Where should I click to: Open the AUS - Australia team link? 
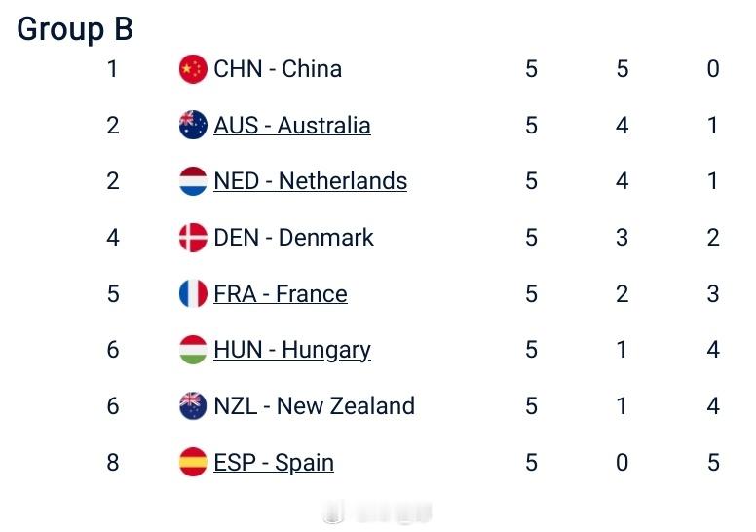pyautogui.click(x=292, y=126)
